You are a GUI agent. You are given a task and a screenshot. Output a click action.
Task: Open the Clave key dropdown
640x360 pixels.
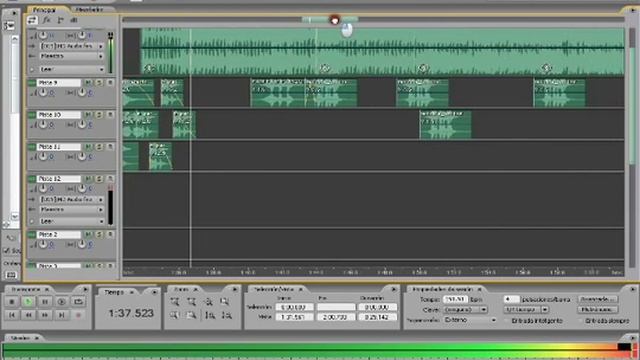(x=465, y=310)
